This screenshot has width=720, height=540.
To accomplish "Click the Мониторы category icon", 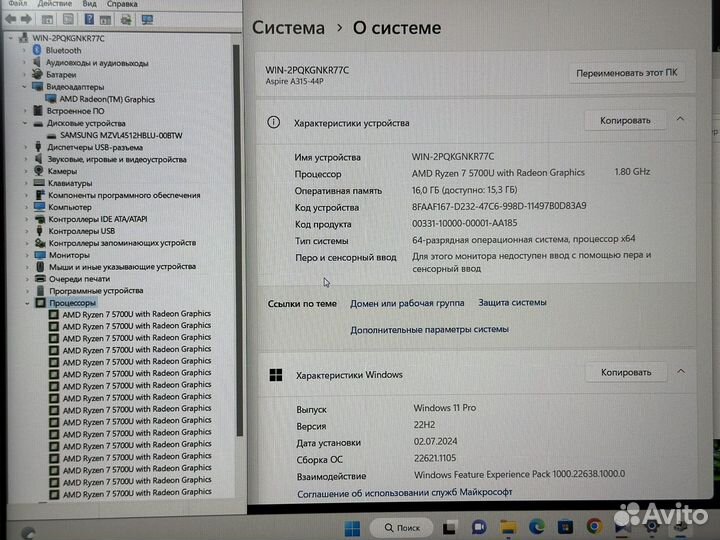I will pos(40,254).
